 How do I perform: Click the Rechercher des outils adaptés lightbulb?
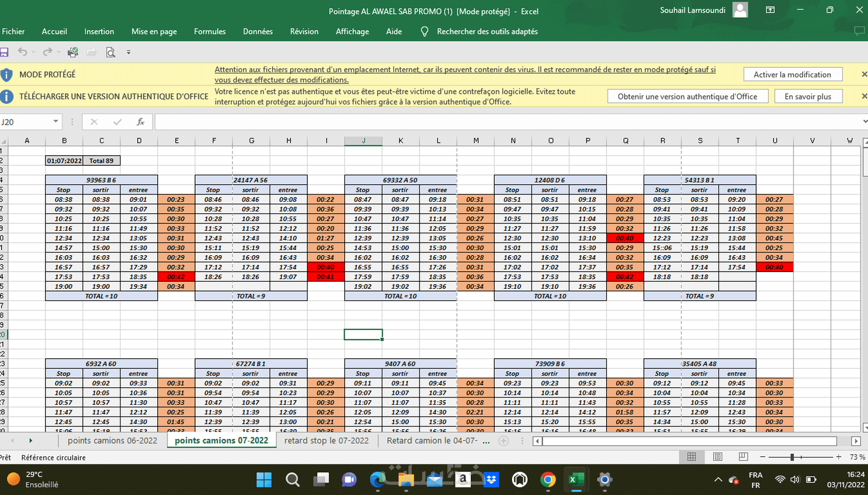424,31
